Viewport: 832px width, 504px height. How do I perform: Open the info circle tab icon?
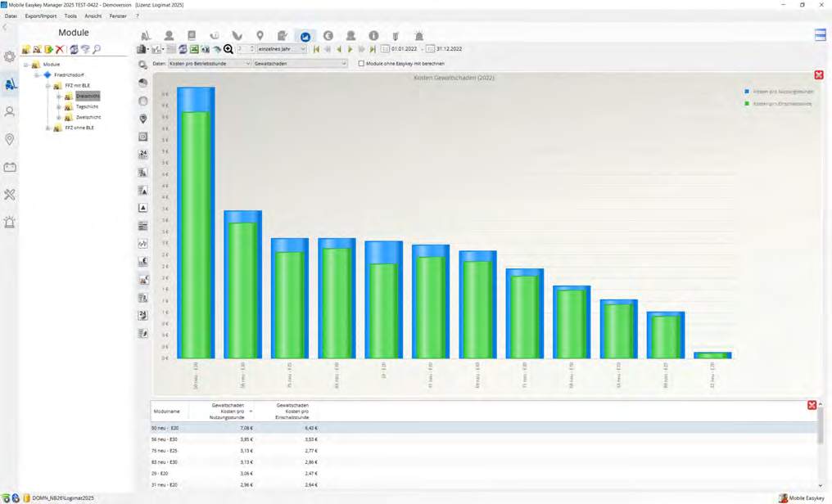click(373, 35)
